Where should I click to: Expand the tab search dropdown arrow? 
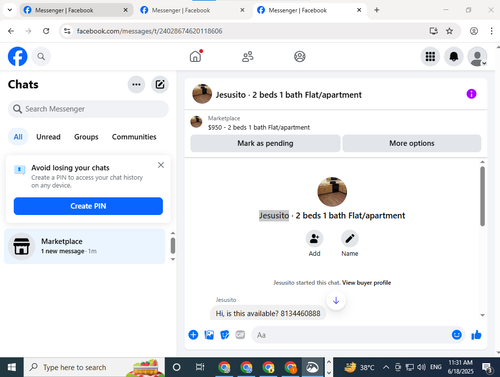click(10, 10)
